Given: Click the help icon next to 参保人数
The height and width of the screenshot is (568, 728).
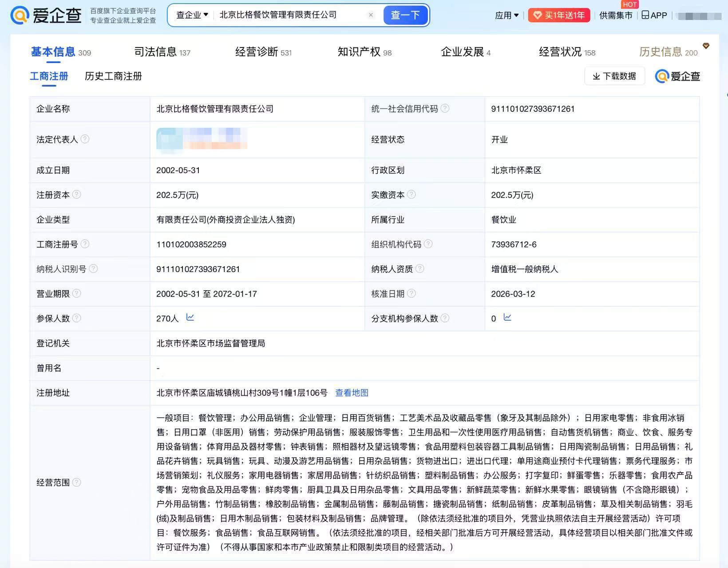Looking at the screenshot, I should pyautogui.click(x=76, y=318).
